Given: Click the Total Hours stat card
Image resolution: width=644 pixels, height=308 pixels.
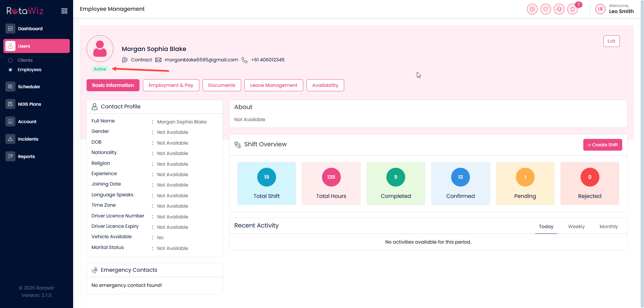Looking at the screenshot, I should tap(331, 184).
